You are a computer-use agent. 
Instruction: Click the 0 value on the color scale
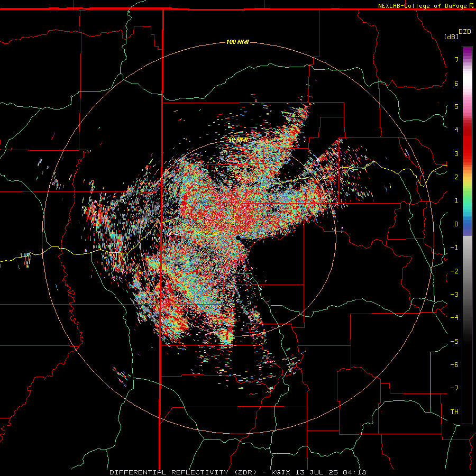coord(456,224)
